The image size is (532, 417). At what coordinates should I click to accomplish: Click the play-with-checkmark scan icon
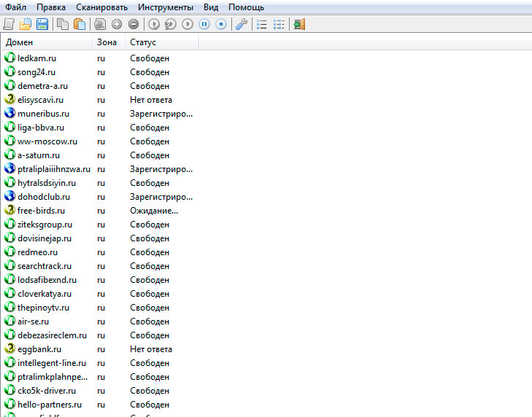coord(154,24)
